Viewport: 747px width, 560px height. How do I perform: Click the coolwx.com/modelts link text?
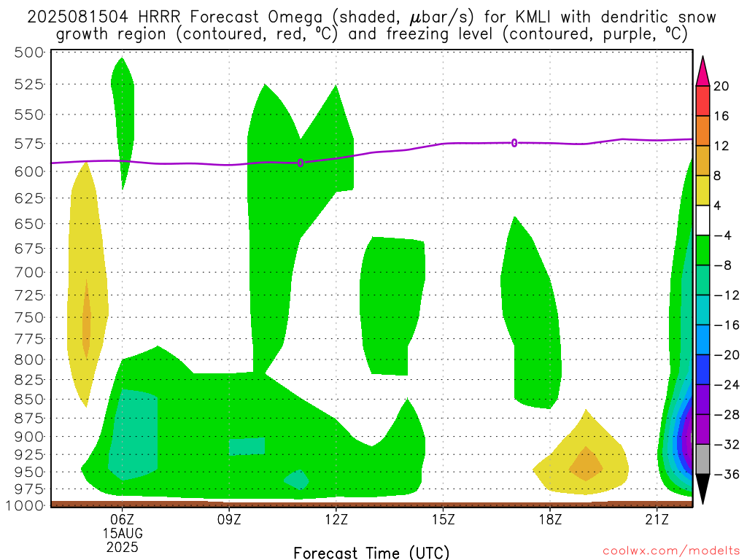pyautogui.click(x=671, y=551)
